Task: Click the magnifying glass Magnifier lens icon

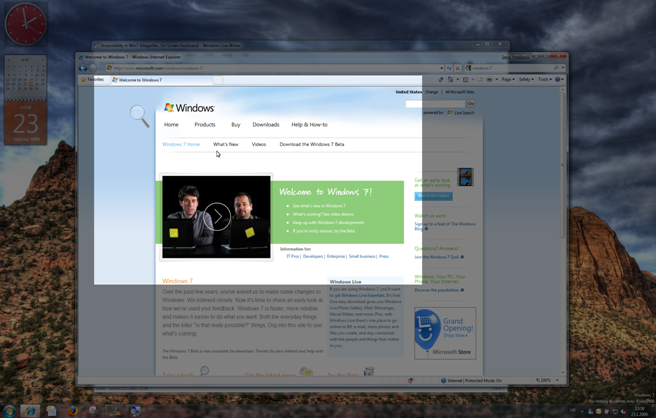Action: coord(139,116)
